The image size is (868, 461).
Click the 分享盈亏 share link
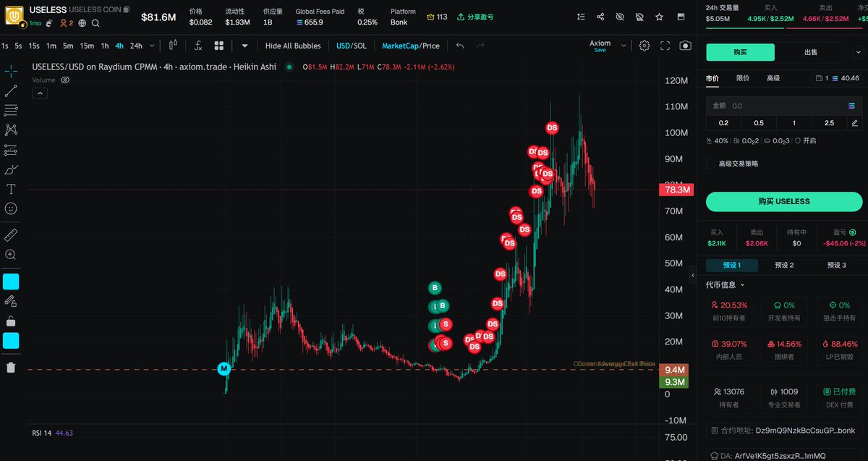click(x=475, y=17)
